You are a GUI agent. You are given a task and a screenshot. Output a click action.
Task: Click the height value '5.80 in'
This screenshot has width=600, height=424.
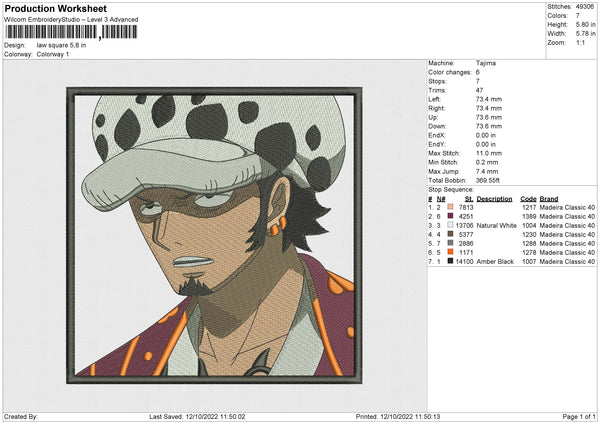click(x=586, y=24)
